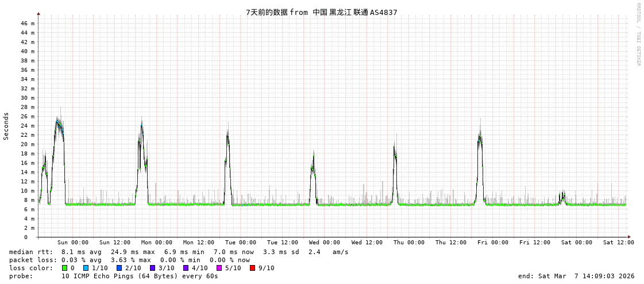
Task: Click the green loss color swatch for 0
Action: click(x=64, y=268)
